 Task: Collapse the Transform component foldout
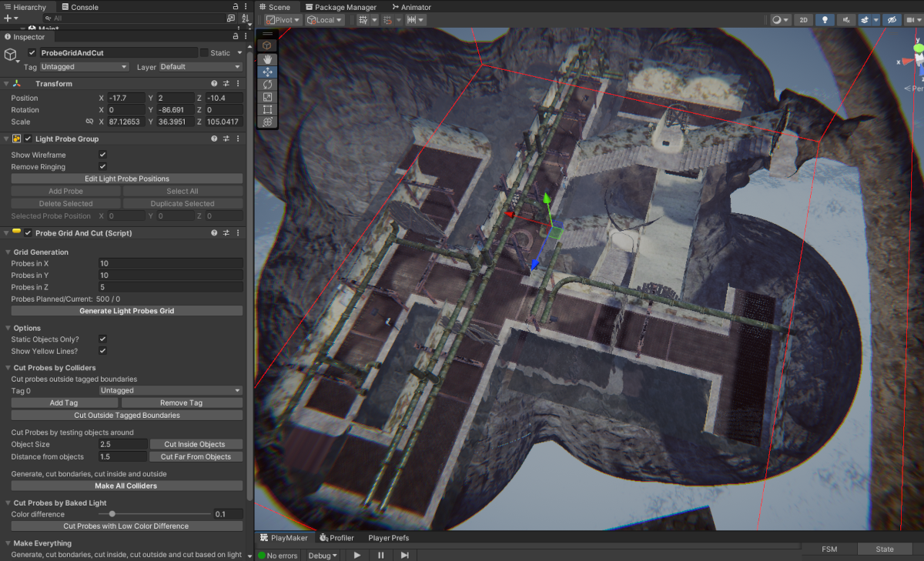point(7,83)
